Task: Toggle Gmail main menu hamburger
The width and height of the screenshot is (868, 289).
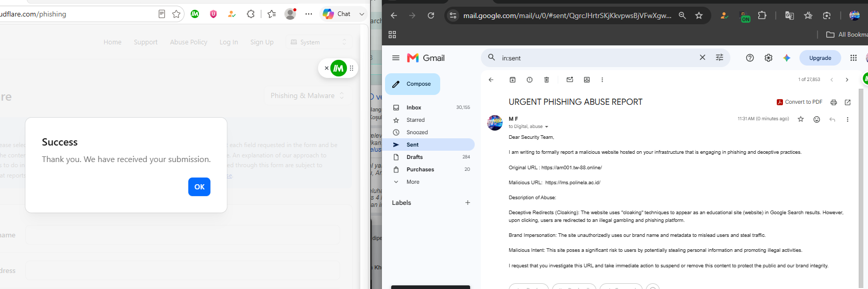Action: click(396, 58)
